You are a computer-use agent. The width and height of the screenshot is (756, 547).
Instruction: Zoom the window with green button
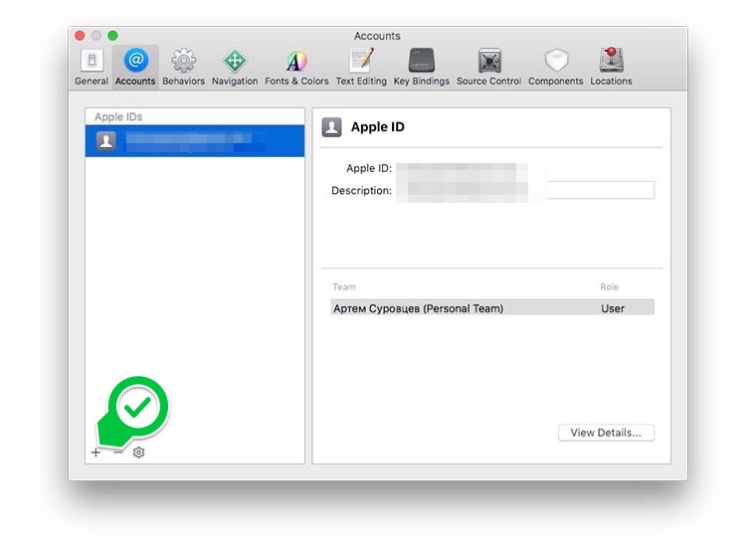pos(112,36)
